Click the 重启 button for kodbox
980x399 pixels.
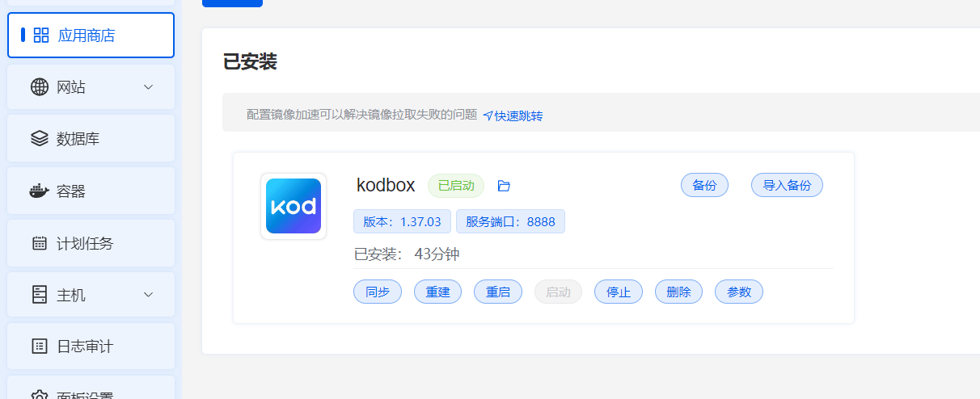(498, 292)
